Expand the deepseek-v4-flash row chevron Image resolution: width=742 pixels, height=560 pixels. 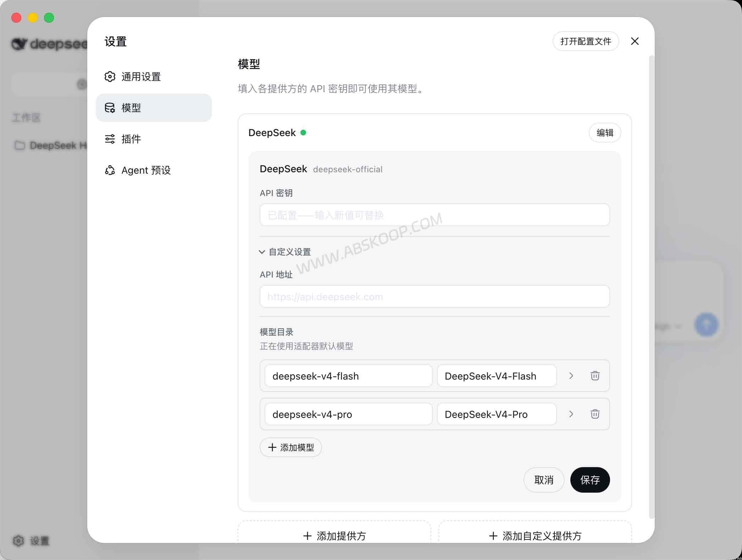(x=571, y=376)
